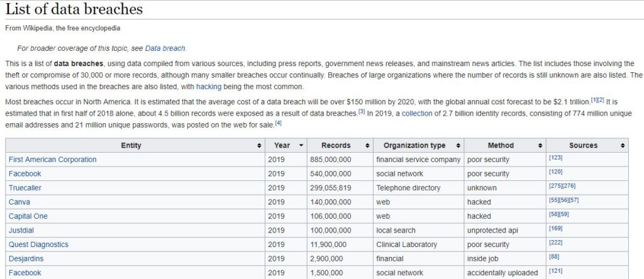Follow the hacking link in the intro

[209, 87]
